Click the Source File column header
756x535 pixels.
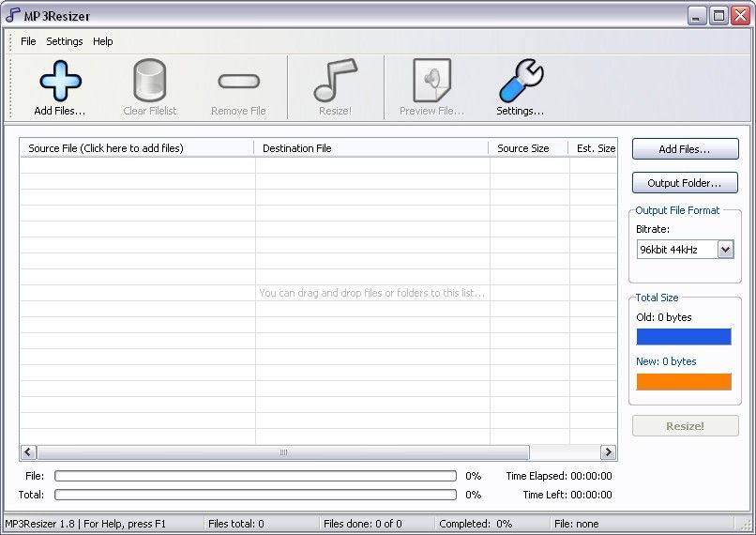coord(137,148)
